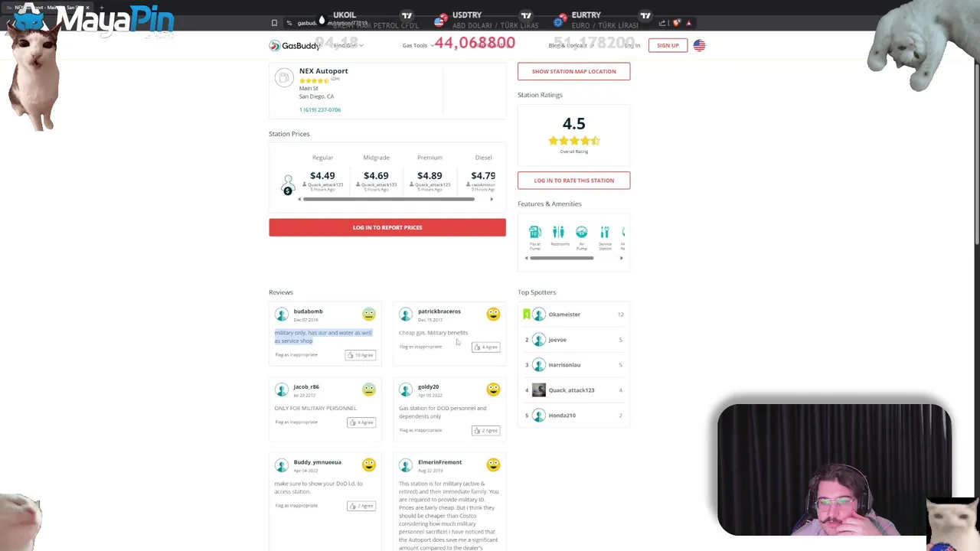Select the Regular $4.49 price

[x=322, y=176]
